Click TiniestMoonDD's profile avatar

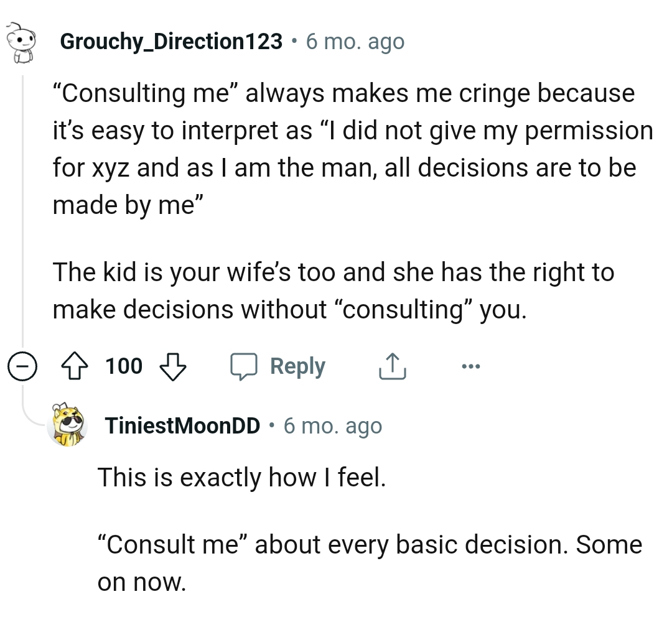point(67,427)
